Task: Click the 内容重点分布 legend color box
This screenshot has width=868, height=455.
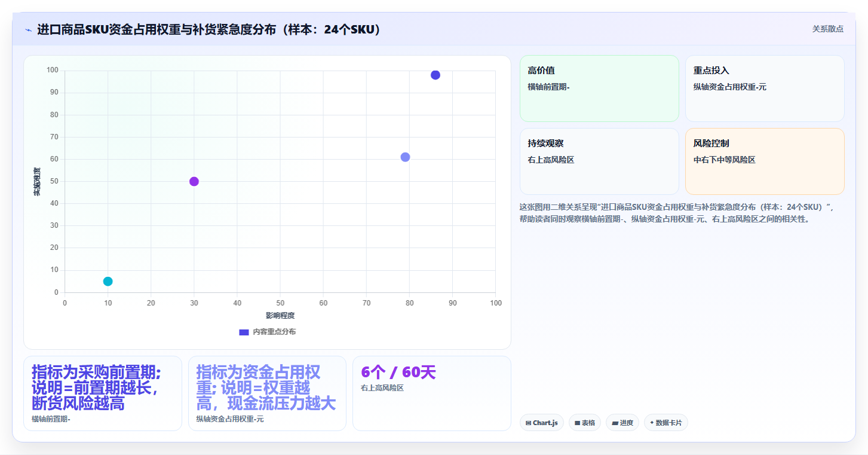Action: point(244,332)
